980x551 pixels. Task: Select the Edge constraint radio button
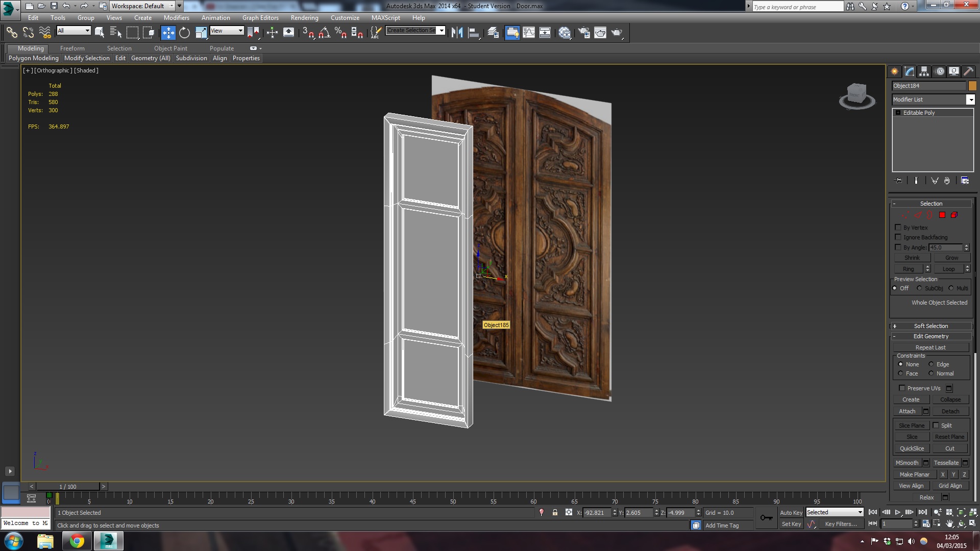931,364
